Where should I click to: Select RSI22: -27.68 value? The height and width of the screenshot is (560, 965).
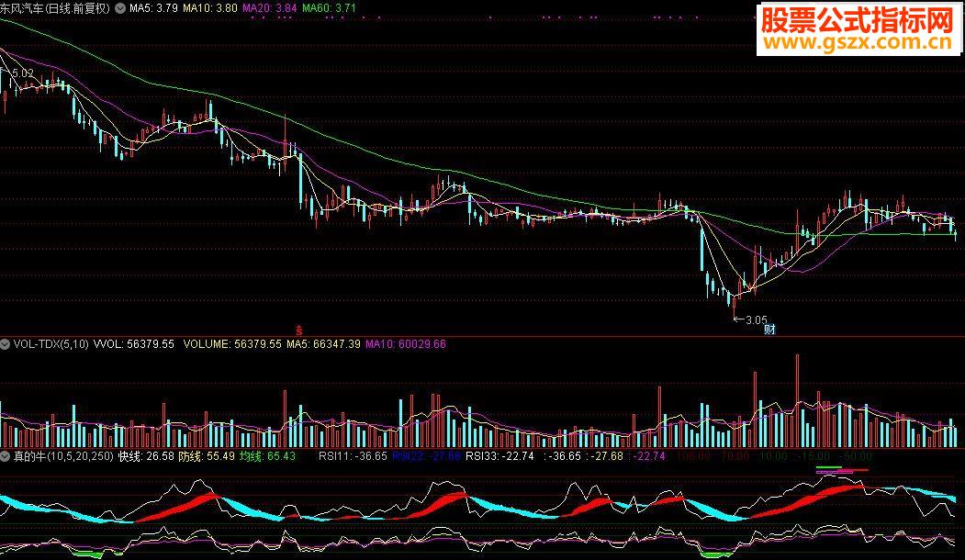[427, 456]
